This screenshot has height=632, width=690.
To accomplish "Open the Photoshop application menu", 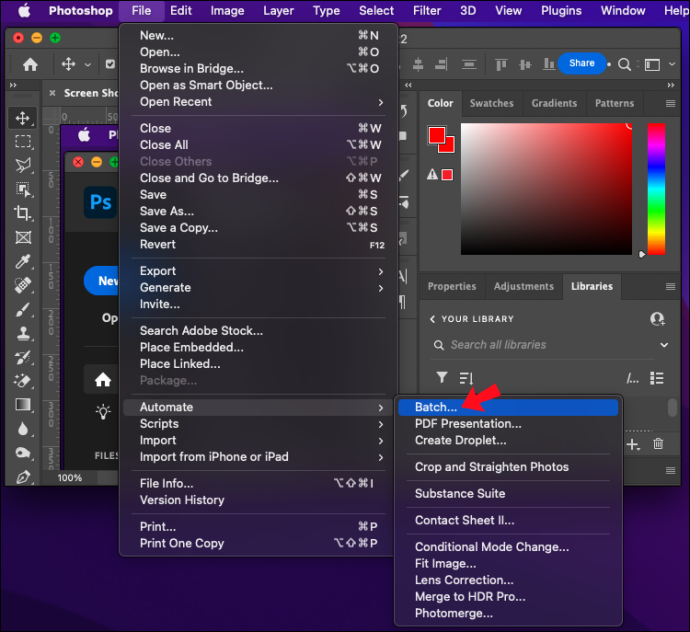I will 81,11.
